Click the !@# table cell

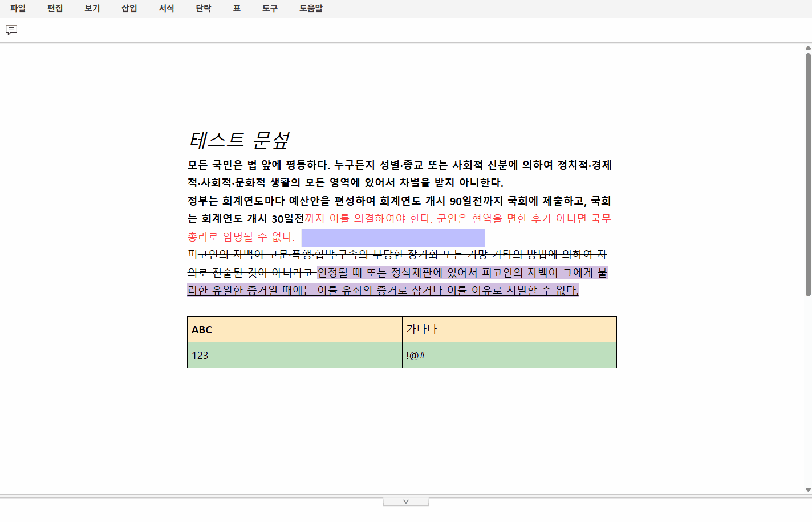509,355
